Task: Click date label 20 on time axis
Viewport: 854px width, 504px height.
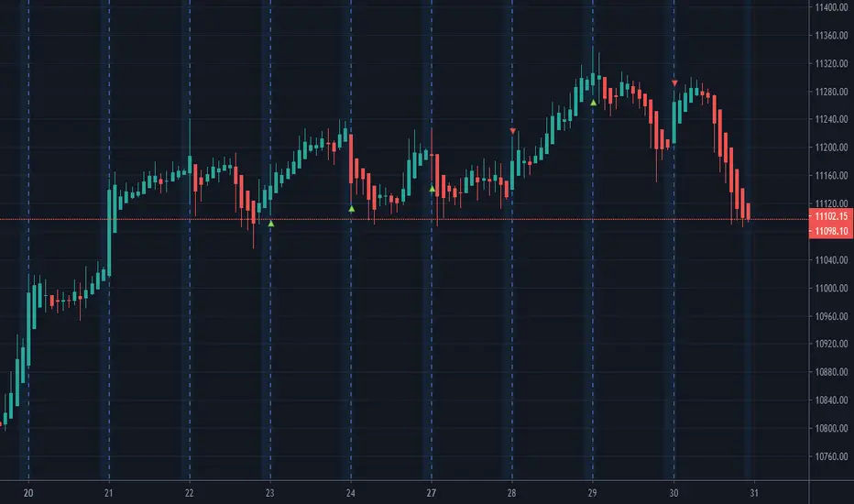Action: 28,493
